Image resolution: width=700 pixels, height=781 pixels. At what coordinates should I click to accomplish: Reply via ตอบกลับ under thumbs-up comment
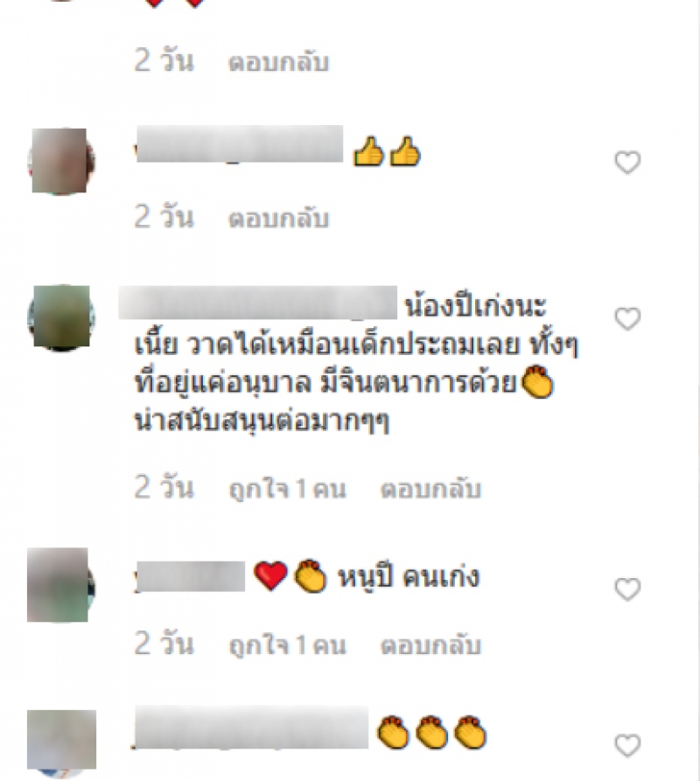coord(279,218)
